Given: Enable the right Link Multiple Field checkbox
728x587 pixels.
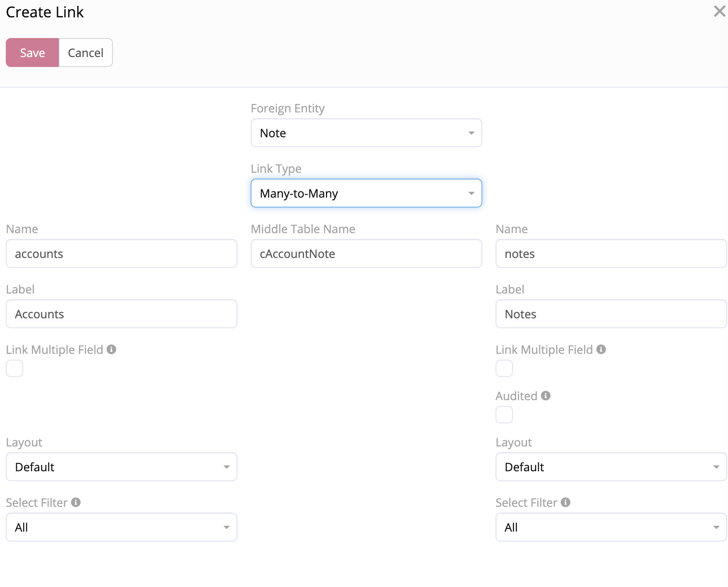Looking at the screenshot, I should pos(504,368).
